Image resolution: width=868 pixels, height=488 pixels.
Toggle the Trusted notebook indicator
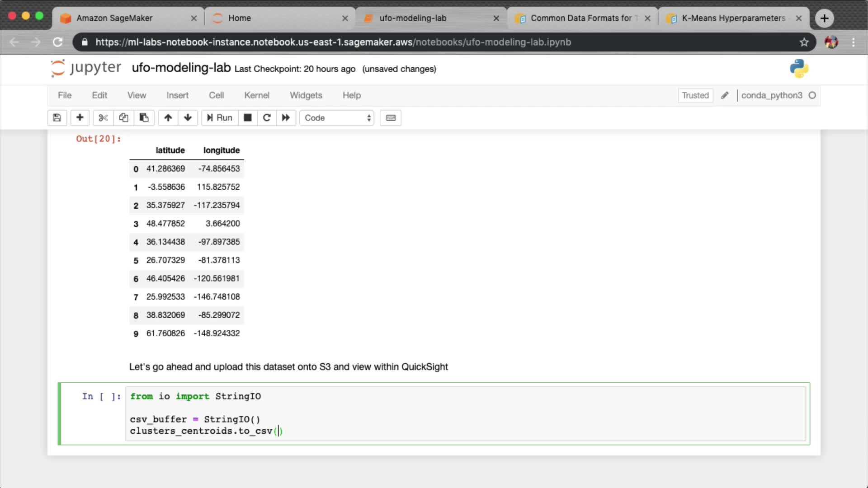(695, 95)
